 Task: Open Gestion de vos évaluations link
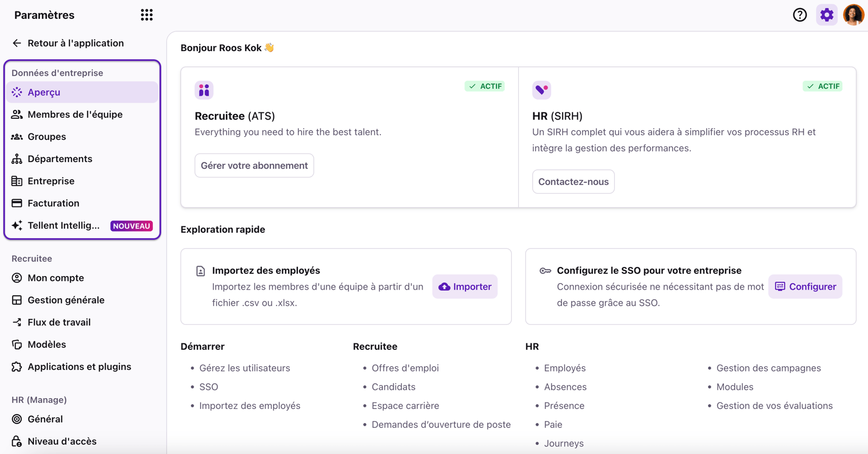[x=775, y=406]
